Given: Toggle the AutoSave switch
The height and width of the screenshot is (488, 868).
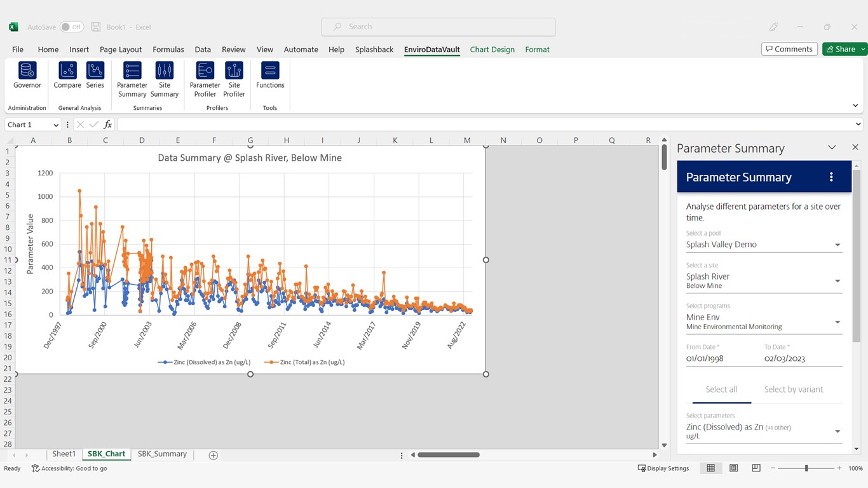Looking at the screenshot, I should click(x=72, y=27).
